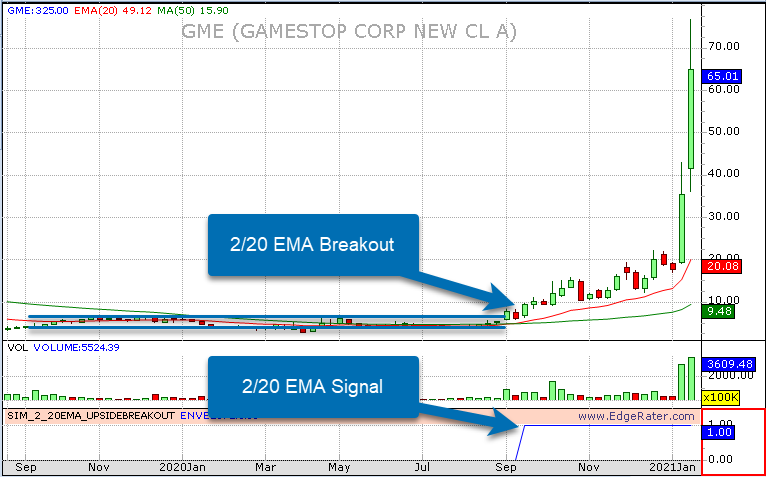Click the Jul date axis label
This screenshot has width=766, height=477.
[422, 467]
